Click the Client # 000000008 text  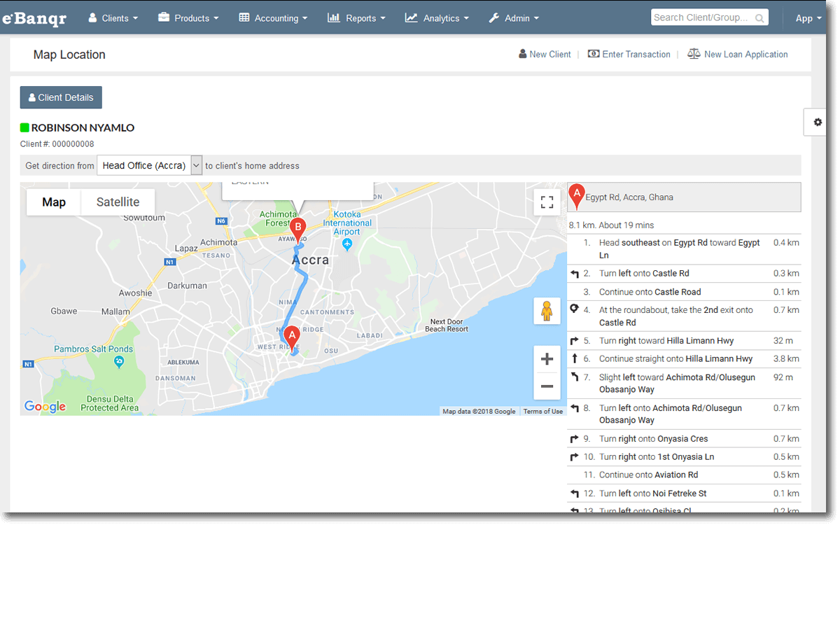click(57, 144)
